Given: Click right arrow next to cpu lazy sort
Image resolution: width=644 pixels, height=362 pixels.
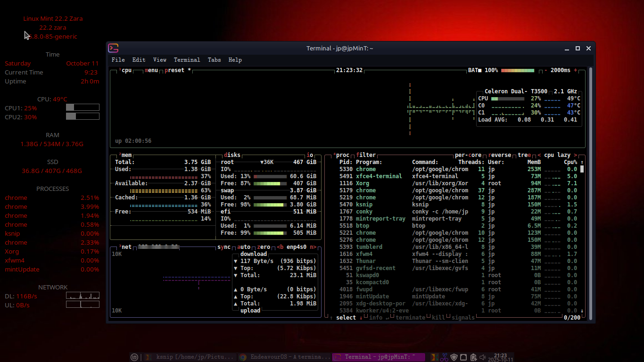Looking at the screenshot, I should pyautogui.click(x=575, y=155).
